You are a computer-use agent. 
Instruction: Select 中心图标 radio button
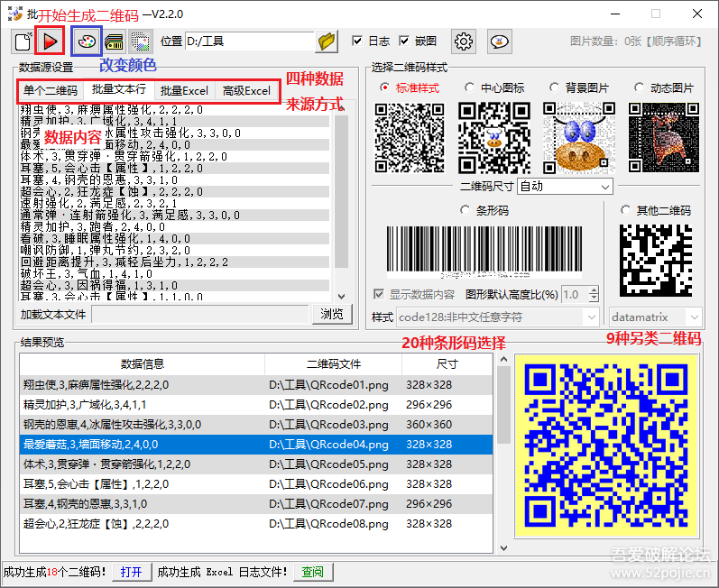(469, 87)
